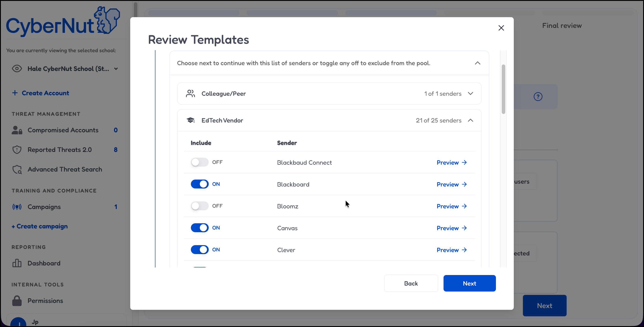
Task: Click the user avatar at the sidebar bottom
Action: click(x=19, y=322)
